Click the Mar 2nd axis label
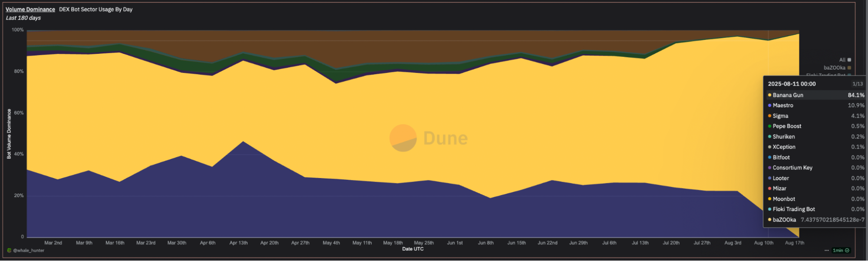 pos(53,243)
